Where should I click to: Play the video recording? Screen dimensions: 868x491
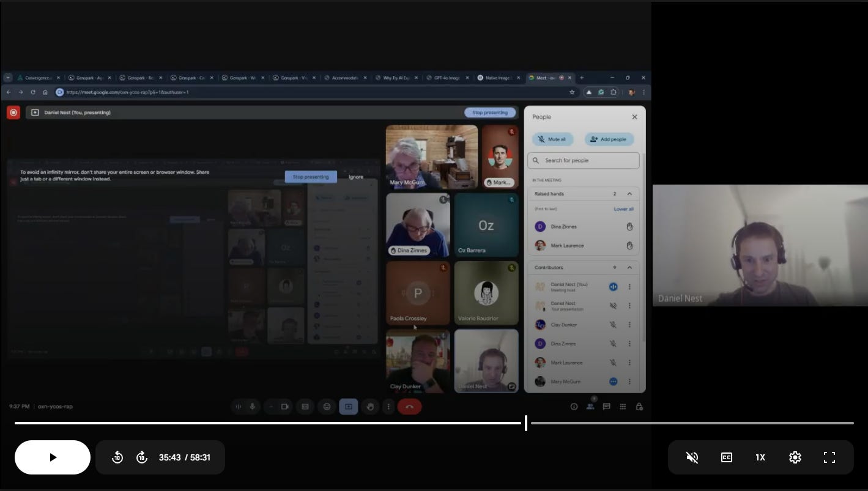click(53, 457)
